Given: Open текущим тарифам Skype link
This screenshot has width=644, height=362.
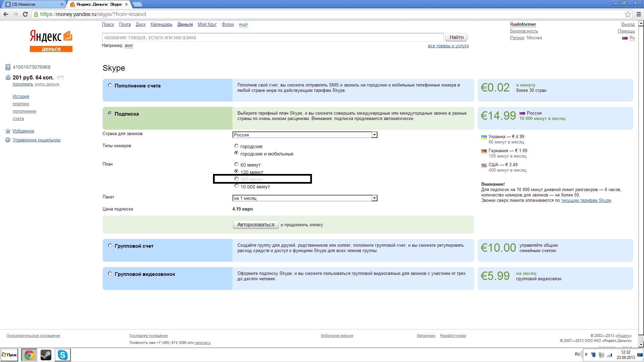Looking at the screenshot, I should [586, 200].
